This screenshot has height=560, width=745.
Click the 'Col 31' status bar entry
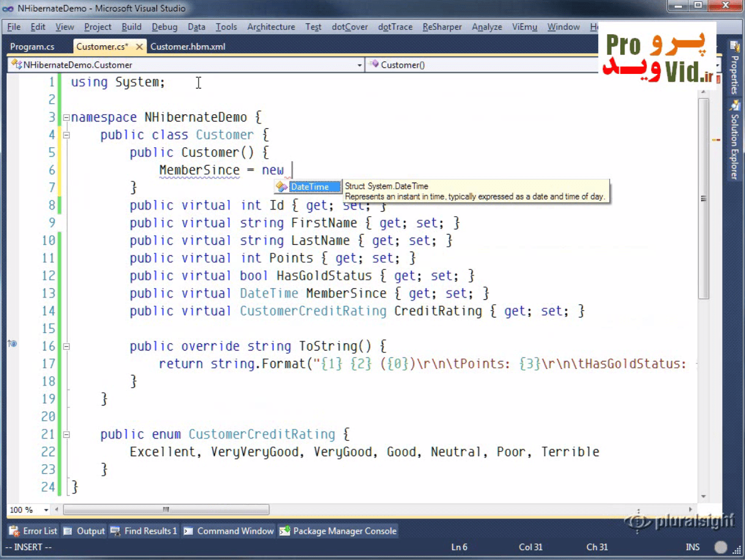530,547
